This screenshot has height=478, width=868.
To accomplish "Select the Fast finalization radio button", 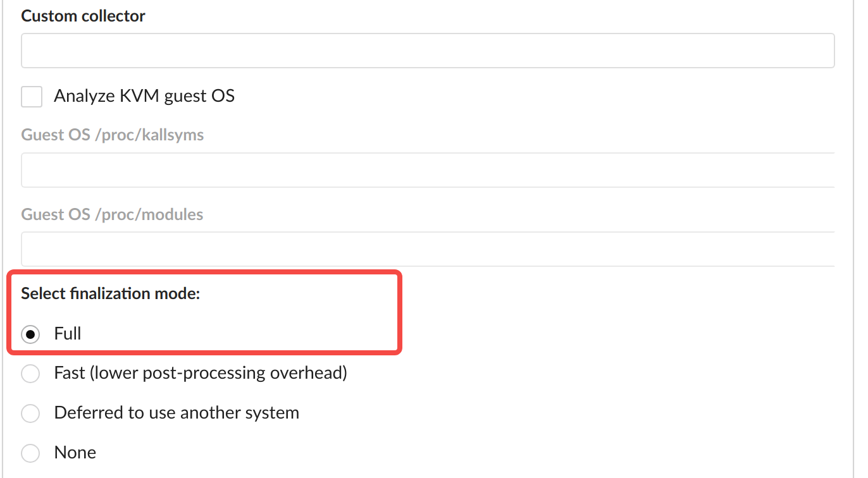I will (30, 374).
